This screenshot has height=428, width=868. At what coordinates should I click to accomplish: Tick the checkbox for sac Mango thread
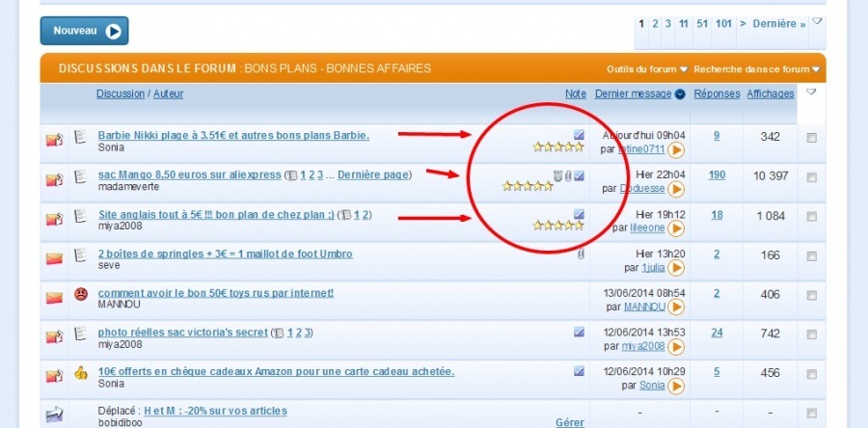pos(811,177)
